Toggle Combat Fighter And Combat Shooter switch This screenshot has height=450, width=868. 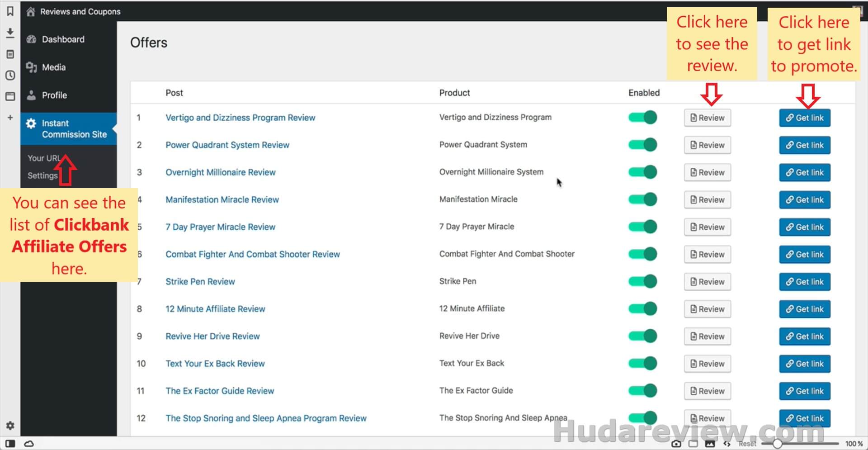pyautogui.click(x=642, y=254)
